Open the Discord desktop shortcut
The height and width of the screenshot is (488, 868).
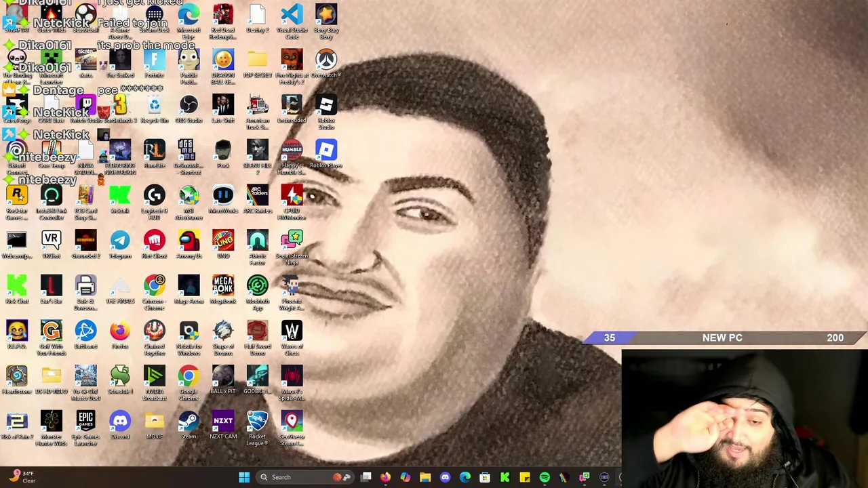[120, 426]
